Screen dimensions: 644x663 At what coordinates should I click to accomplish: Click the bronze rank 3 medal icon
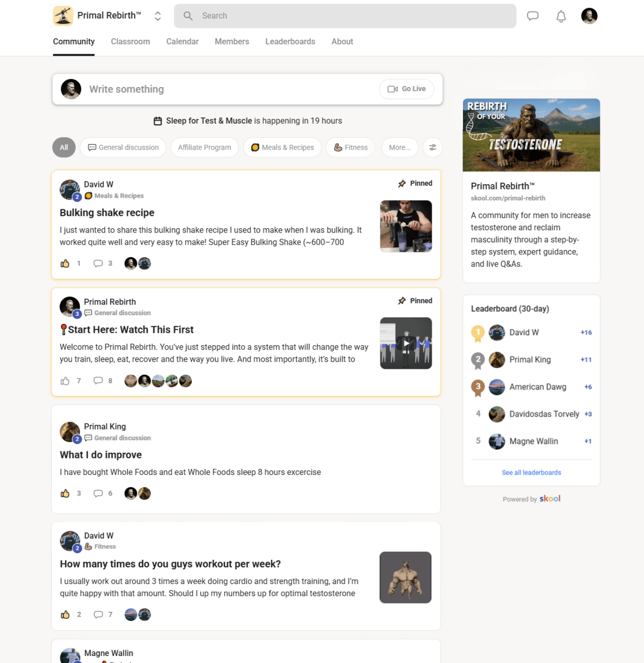(x=478, y=388)
